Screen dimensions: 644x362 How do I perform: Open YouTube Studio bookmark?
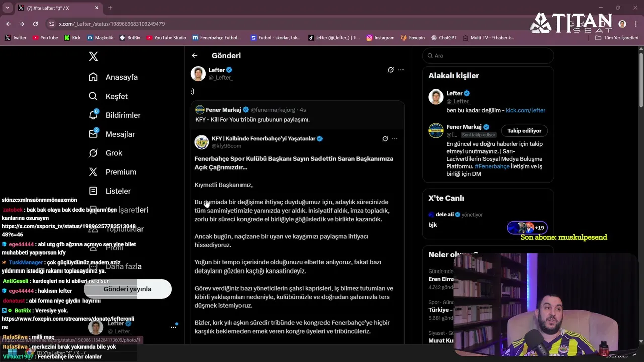(167, 38)
